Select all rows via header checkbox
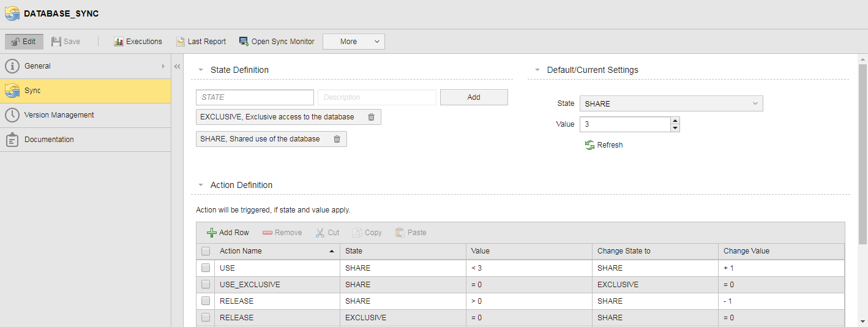 (x=206, y=251)
